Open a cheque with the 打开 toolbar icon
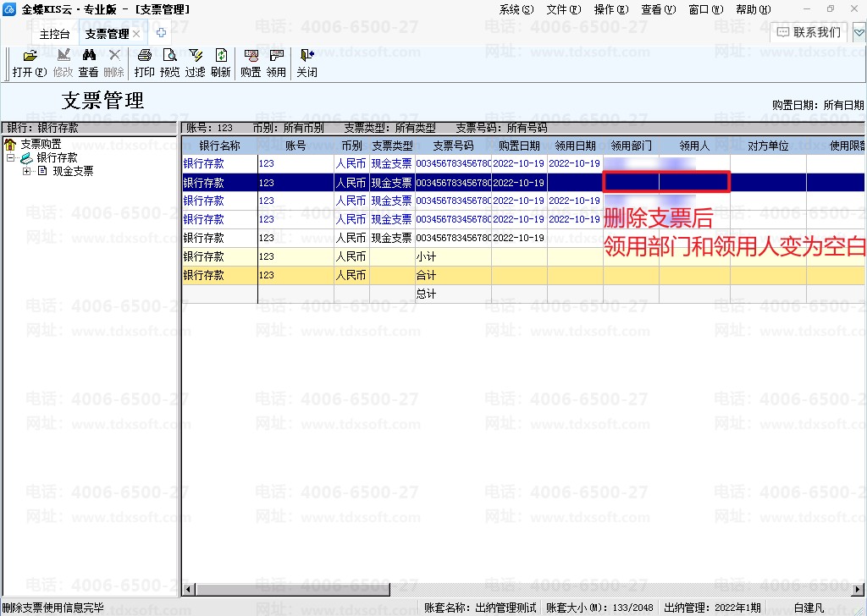867x616 pixels. click(x=30, y=55)
